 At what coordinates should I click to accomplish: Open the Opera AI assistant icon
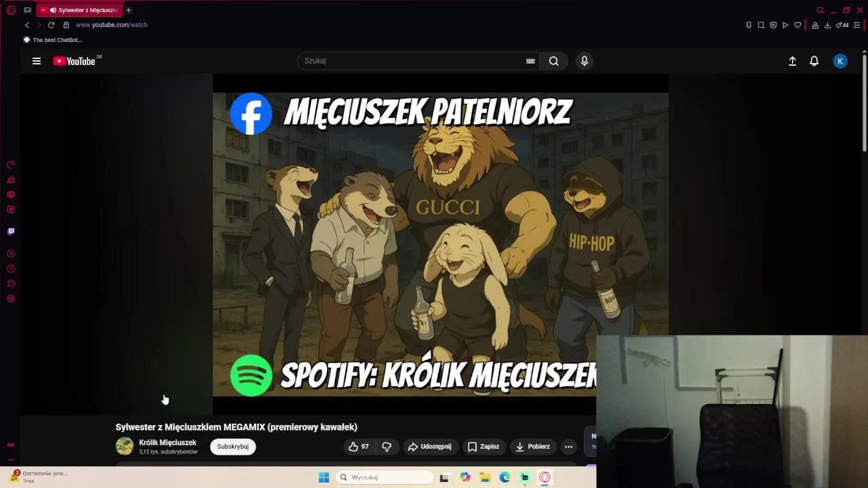(x=842, y=25)
